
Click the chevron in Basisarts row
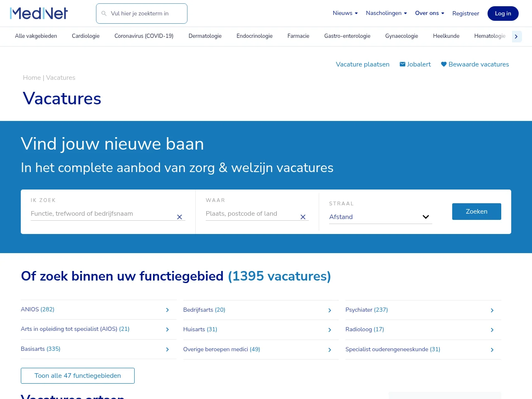(x=167, y=350)
